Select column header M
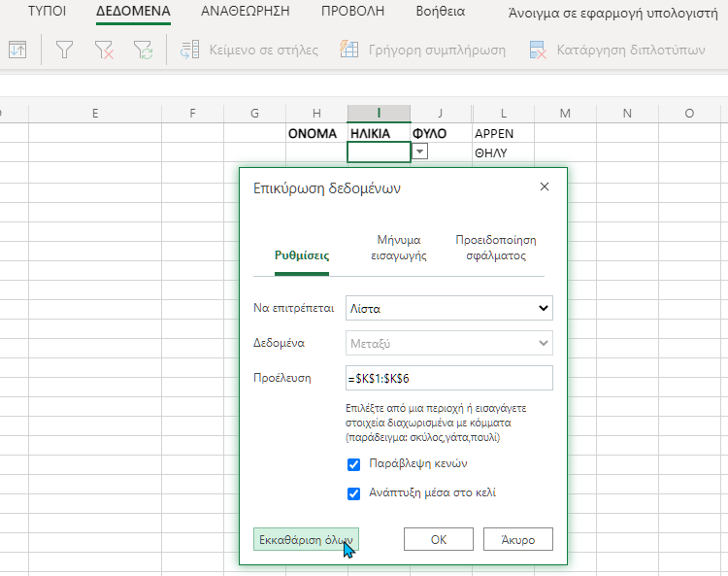Screen dimensions: 728x576 565,114
